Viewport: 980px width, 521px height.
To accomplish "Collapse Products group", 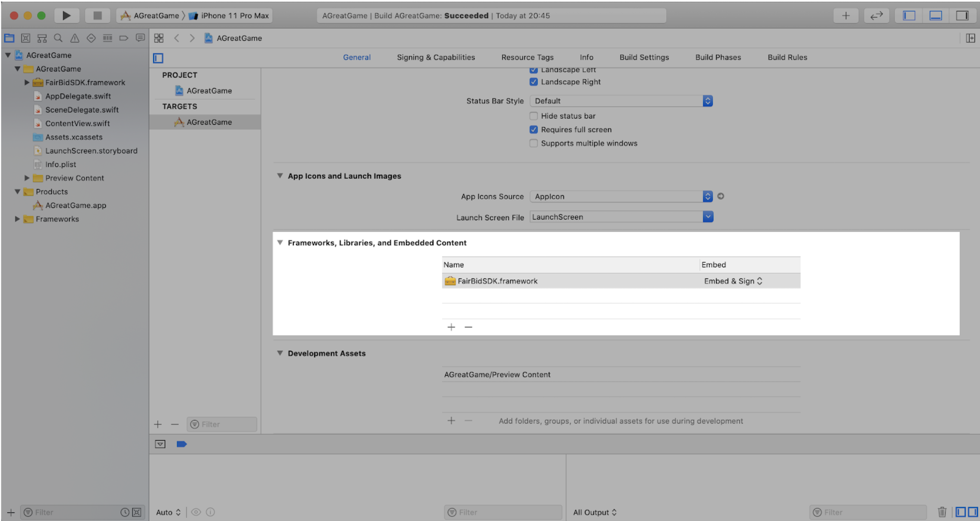I will (x=17, y=191).
